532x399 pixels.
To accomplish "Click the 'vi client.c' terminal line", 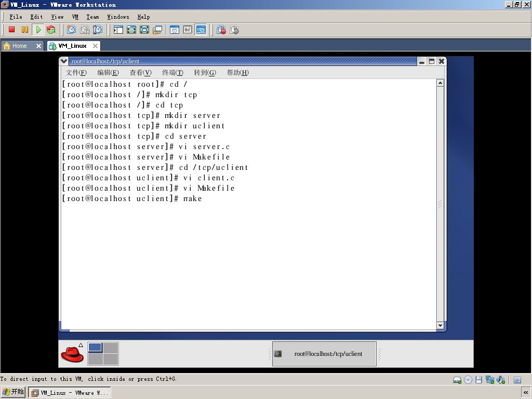I will point(148,178).
